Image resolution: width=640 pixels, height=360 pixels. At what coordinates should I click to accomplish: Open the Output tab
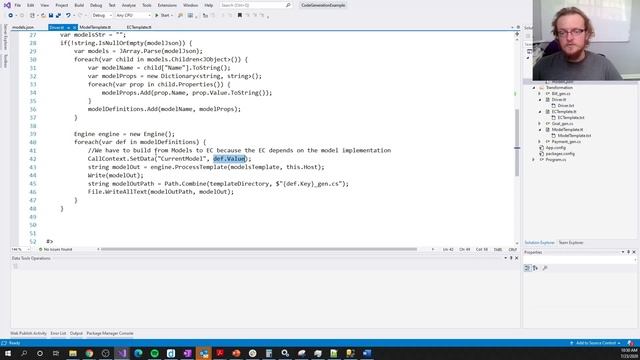coord(76,333)
